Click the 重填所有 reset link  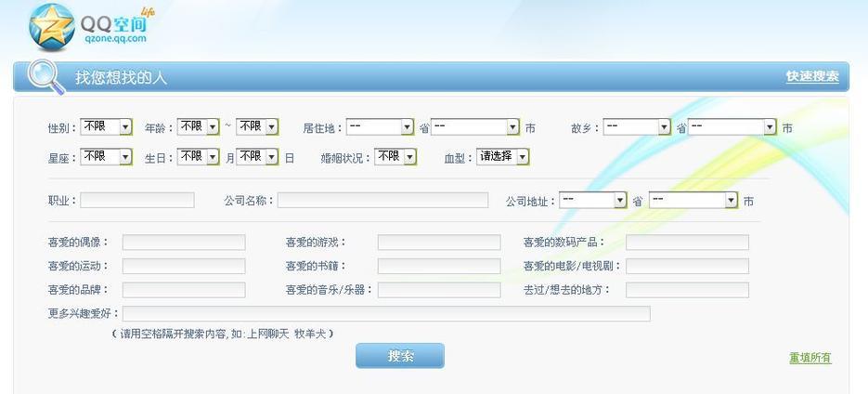810,358
